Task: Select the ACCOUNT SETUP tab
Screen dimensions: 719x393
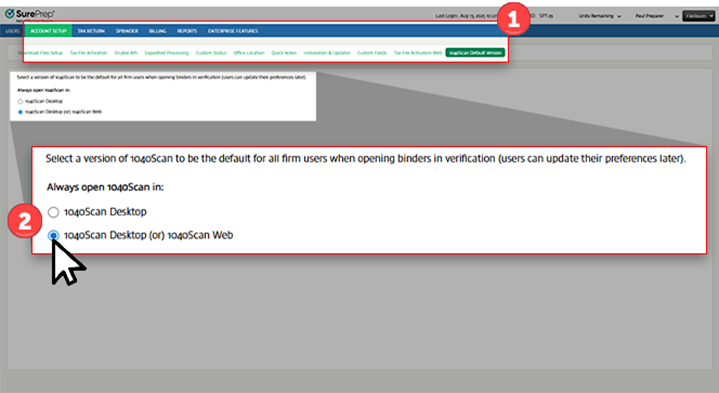Action: point(48,31)
